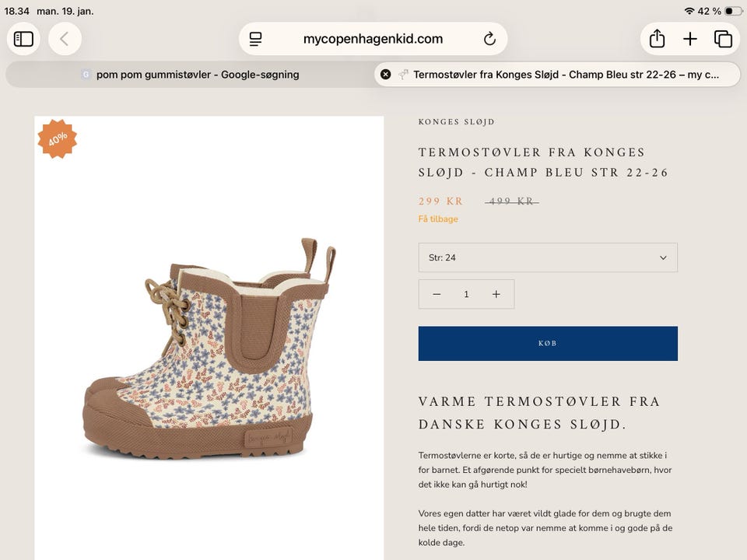Close the Termostøvler tab
The image size is (747, 560).
click(x=385, y=75)
